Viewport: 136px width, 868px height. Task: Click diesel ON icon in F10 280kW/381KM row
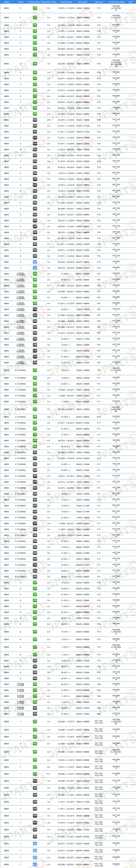pyautogui.click(x=35, y=256)
